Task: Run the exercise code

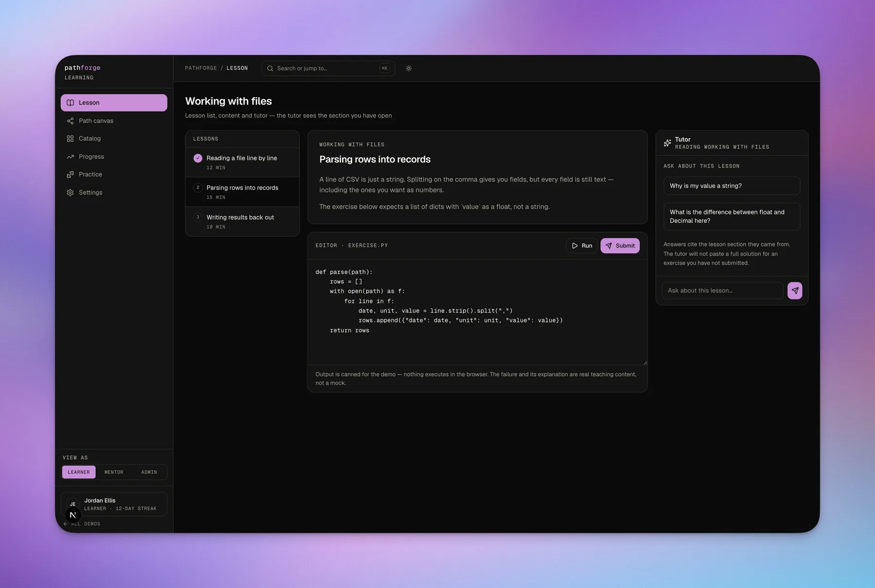Action: click(x=582, y=246)
